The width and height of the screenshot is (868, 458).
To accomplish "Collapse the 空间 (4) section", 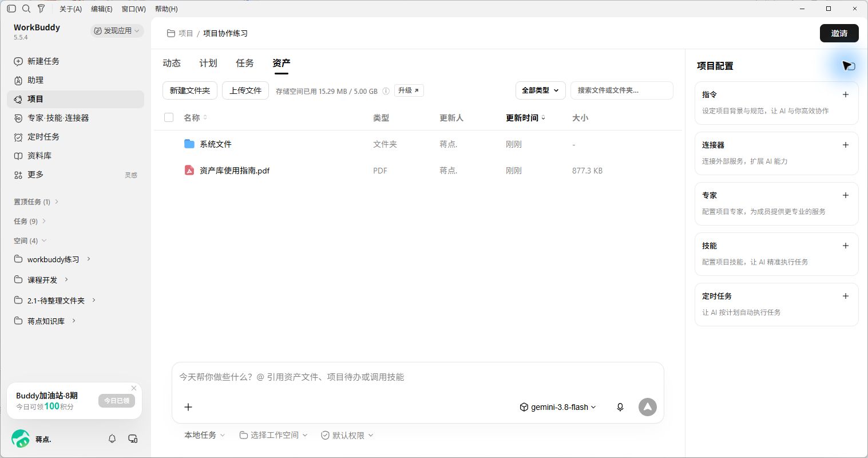I will coord(30,240).
